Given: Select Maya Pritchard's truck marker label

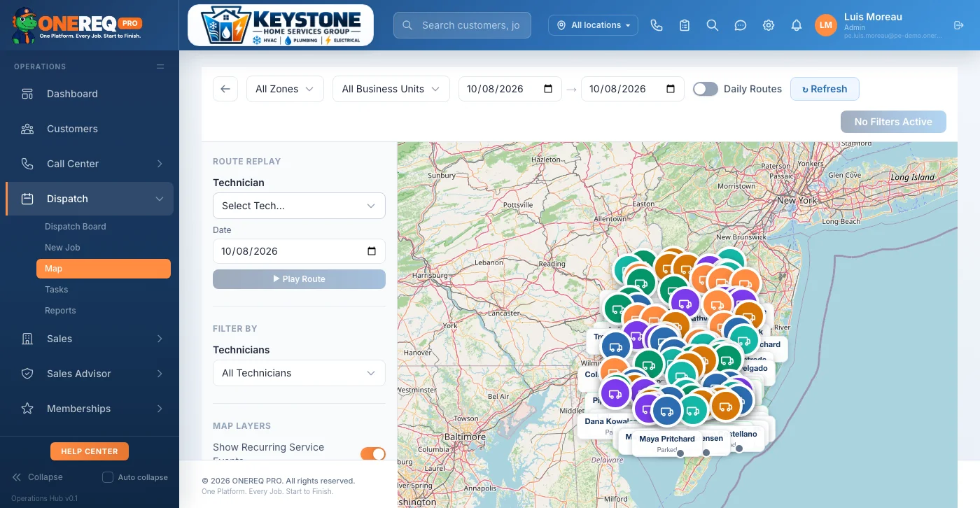Looking at the screenshot, I should (x=667, y=443).
